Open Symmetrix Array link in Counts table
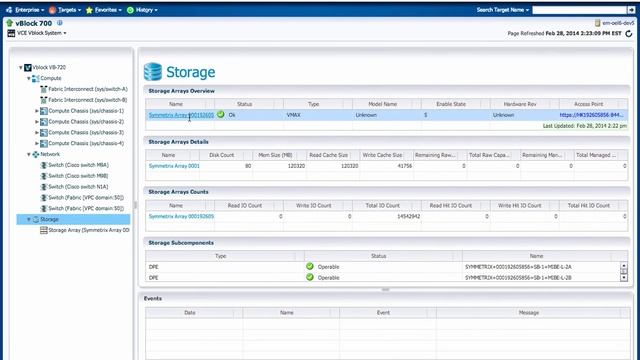Viewport: 640px width, 360px height. click(181, 216)
